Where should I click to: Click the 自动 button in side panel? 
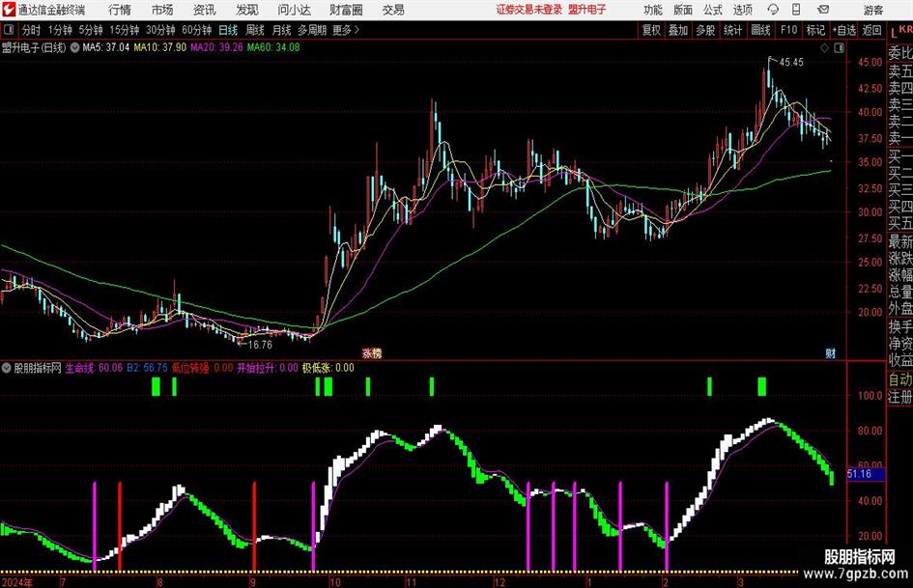(x=900, y=379)
